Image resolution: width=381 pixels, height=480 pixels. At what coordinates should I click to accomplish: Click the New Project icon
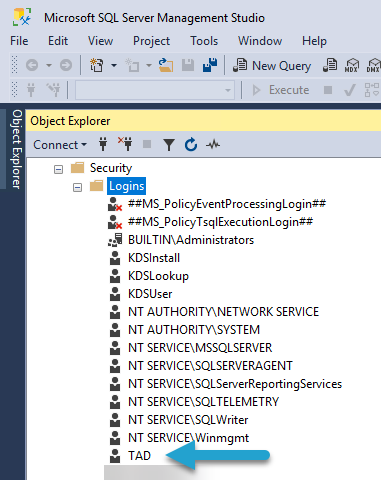pyautogui.click(x=97, y=65)
